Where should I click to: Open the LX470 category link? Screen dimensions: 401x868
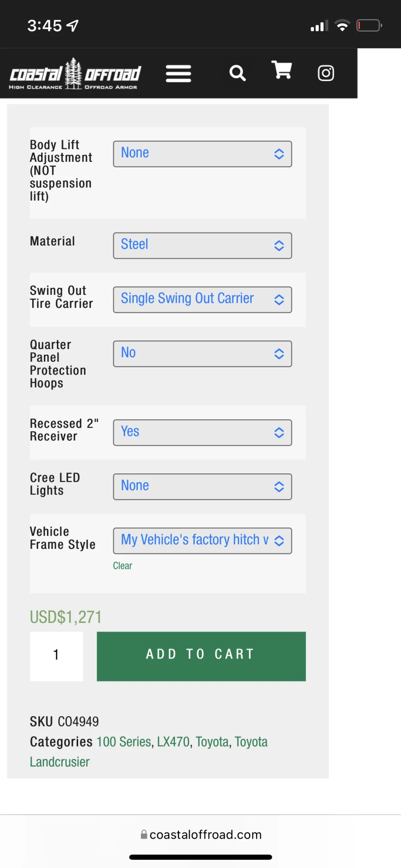click(173, 742)
